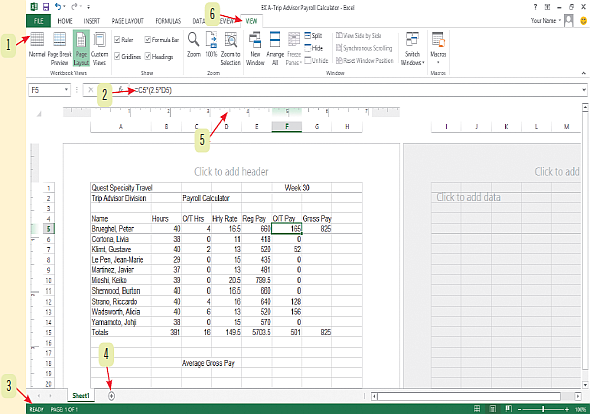Switch to Normal view in status bar

(x=477, y=409)
